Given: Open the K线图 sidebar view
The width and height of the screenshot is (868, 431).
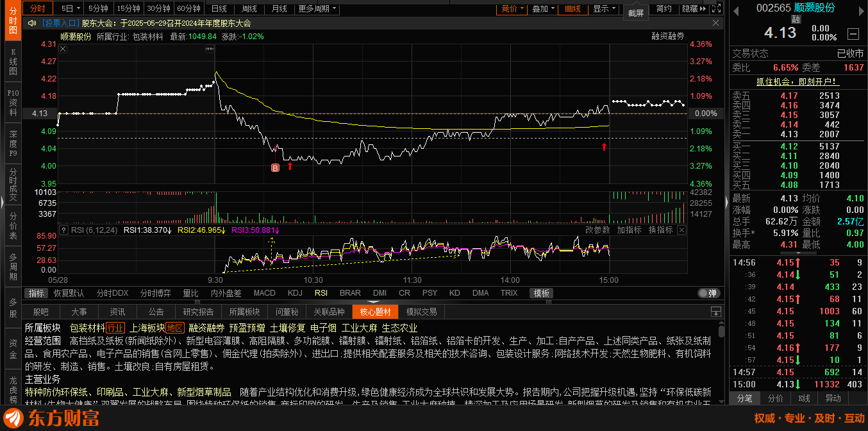Looking at the screenshot, I should 12,61.
